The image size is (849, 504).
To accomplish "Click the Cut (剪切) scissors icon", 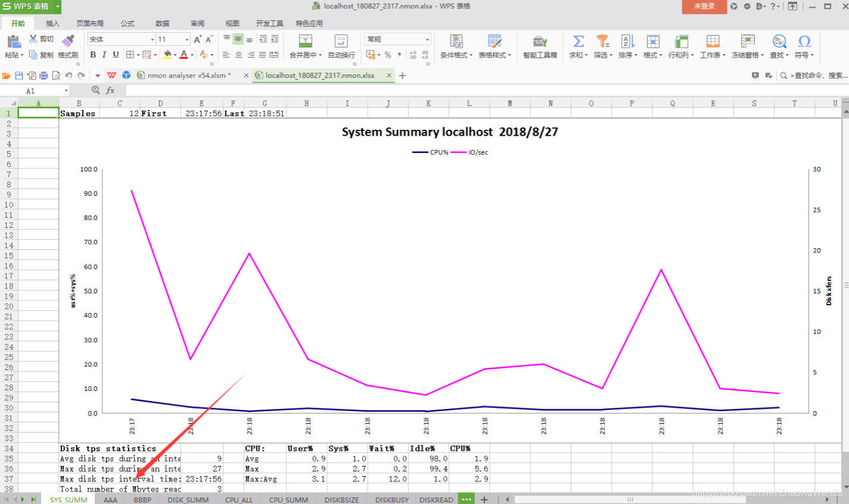I will (33, 39).
